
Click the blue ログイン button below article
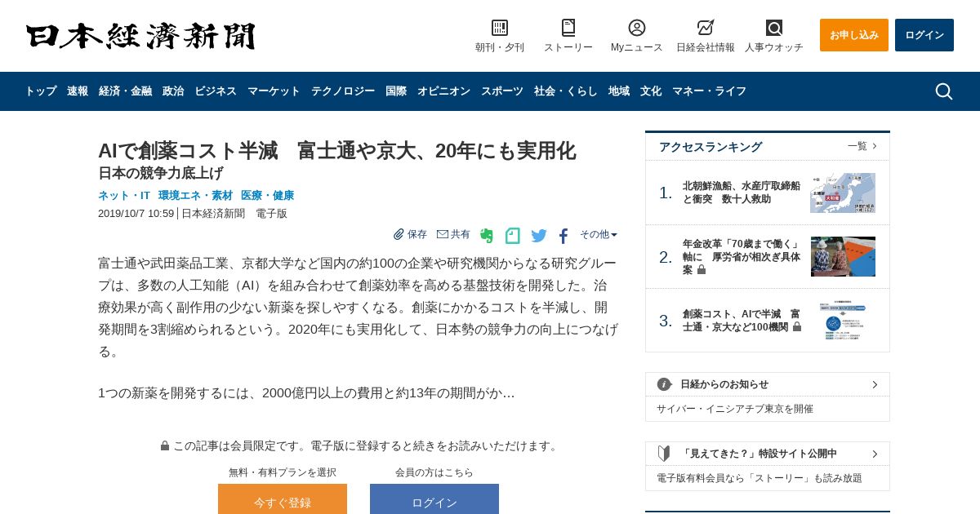click(434, 499)
